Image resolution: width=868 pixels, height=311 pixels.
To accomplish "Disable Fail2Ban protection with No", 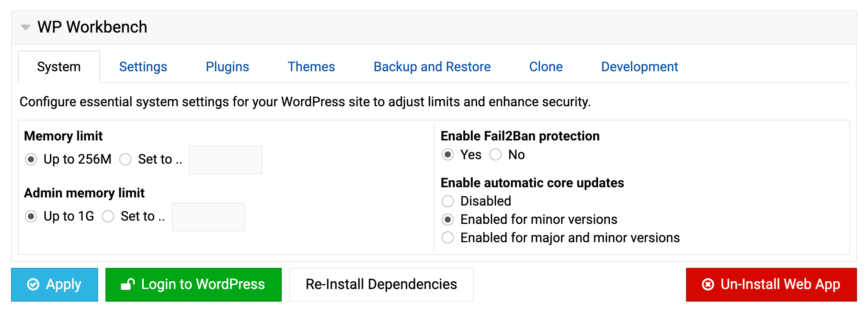I will pyautogui.click(x=495, y=155).
